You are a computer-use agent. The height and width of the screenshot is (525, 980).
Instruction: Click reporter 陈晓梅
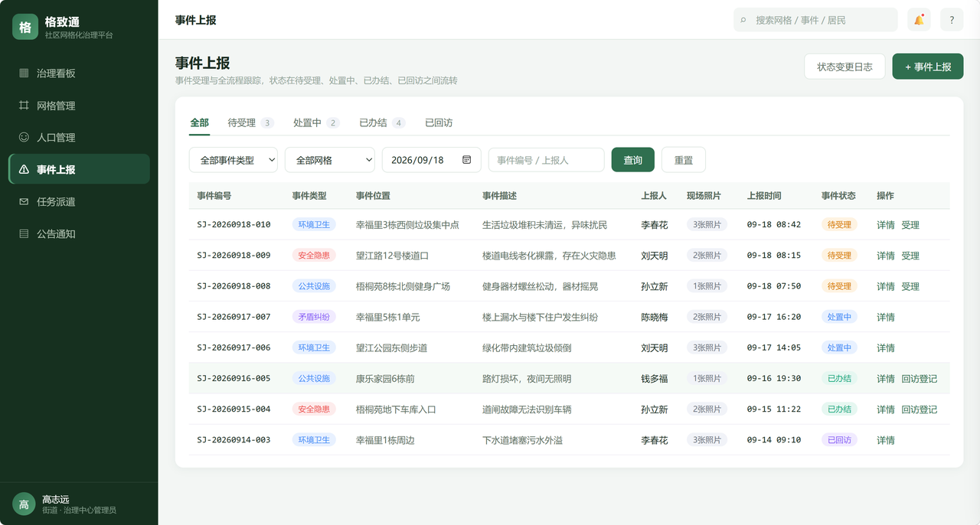click(655, 317)
